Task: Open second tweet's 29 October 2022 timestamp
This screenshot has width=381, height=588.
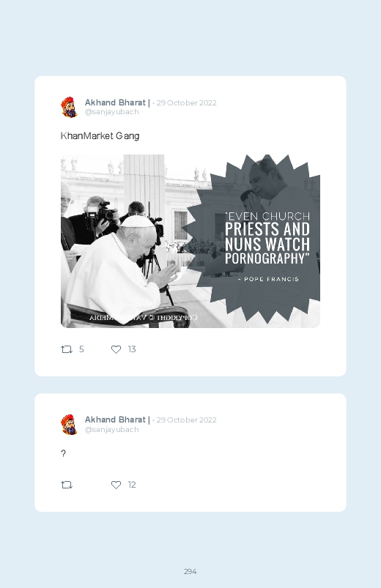Action: (x=187, y=420)
